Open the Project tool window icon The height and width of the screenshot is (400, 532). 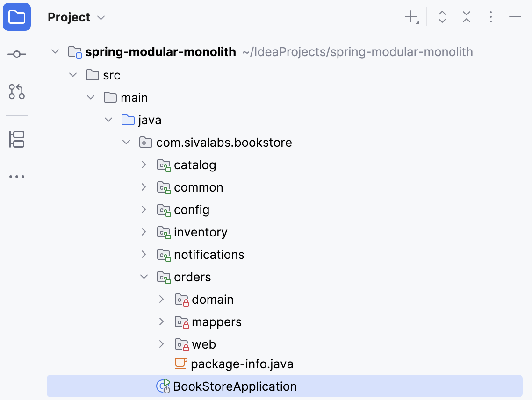[17, 17]
